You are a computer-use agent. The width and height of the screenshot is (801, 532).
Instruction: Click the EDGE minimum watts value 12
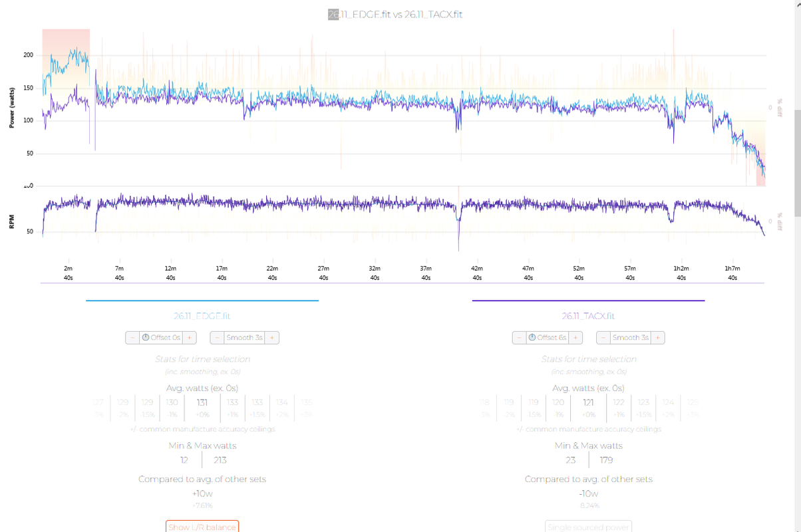(184, 460)
